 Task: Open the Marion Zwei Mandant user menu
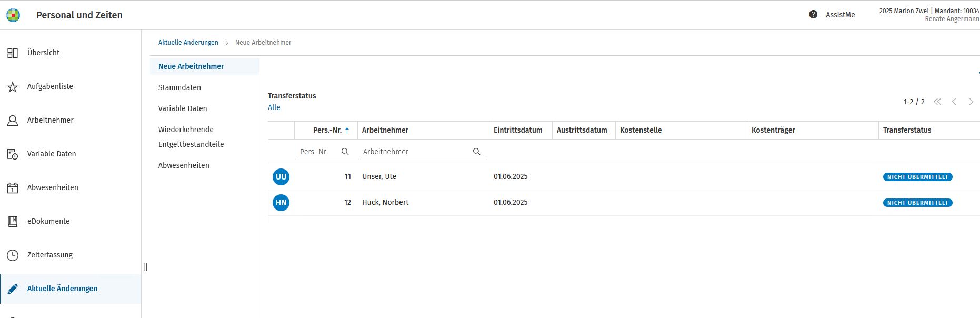pos(929,15)
